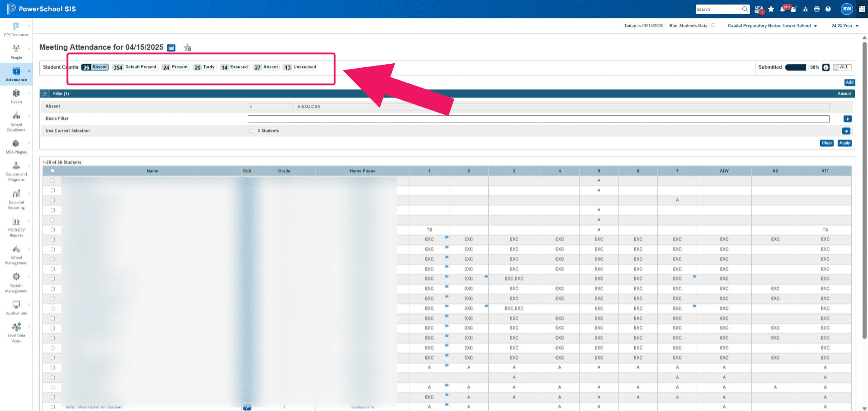Screen dimensions: 868x411
Task: Open Level Data Apps in the sidebar
Action: coord(16,332)
